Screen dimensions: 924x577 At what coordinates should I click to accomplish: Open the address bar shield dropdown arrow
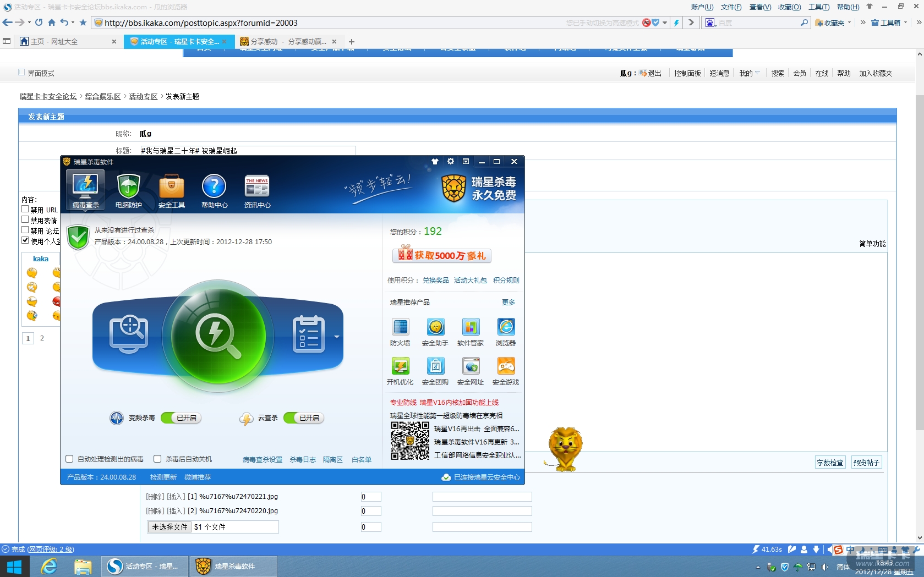[665, 23]
